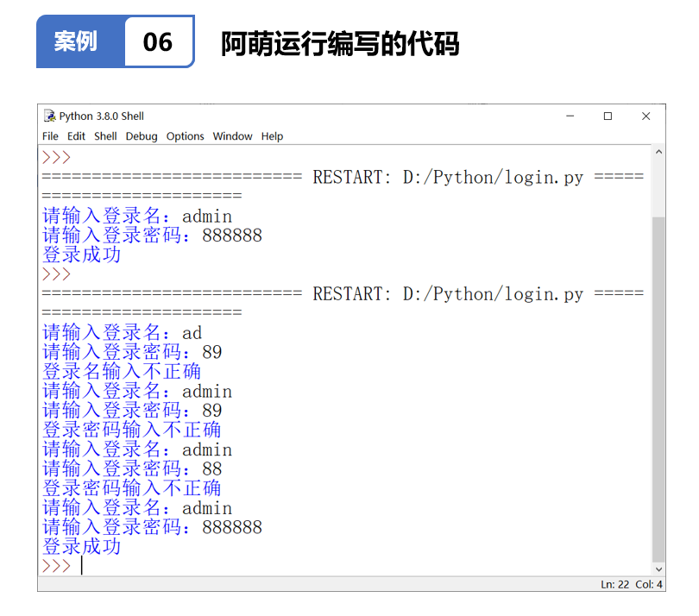Viewport: 699px width, 616px height.
Task: Click the 'Col: 4' status bar entry
Action: (649, 584)
